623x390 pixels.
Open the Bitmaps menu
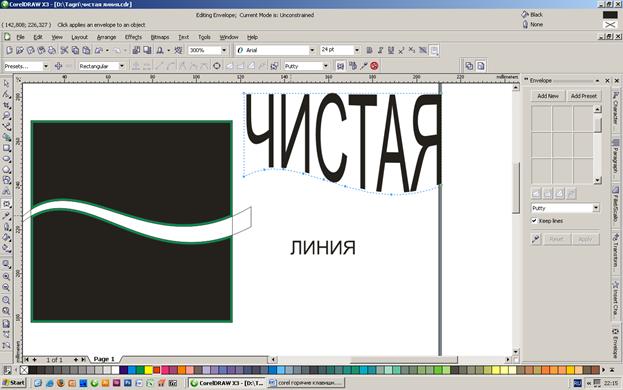tap(160, 37)
